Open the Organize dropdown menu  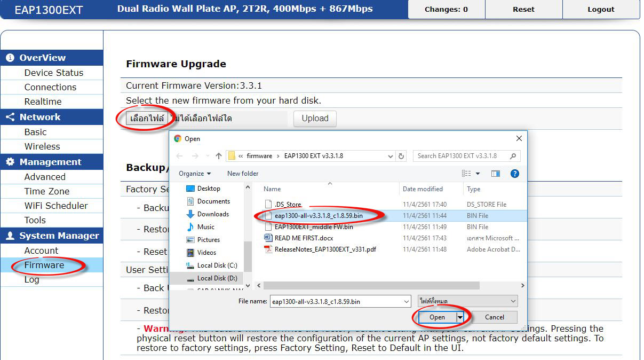[x=195, y=174]
